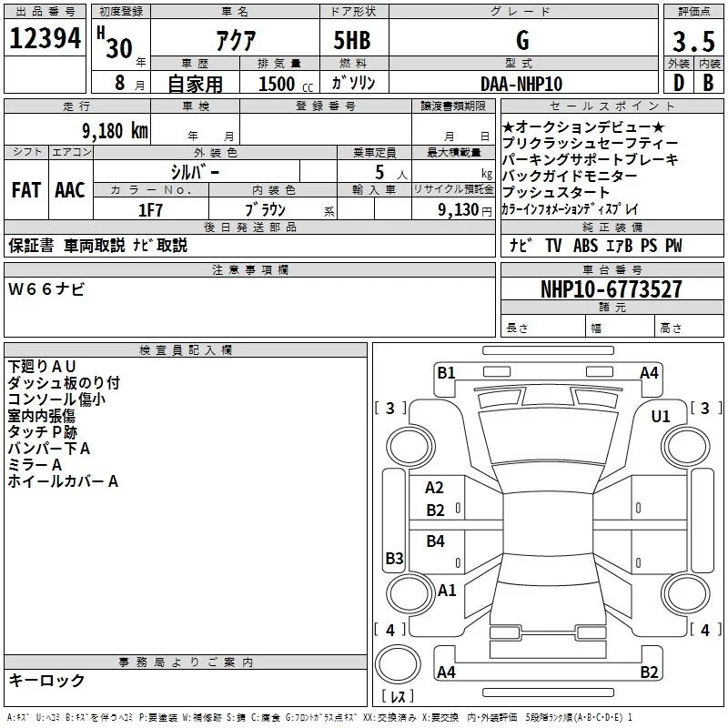Select the inspector note ダッシュ板のり付

(64, 382)
